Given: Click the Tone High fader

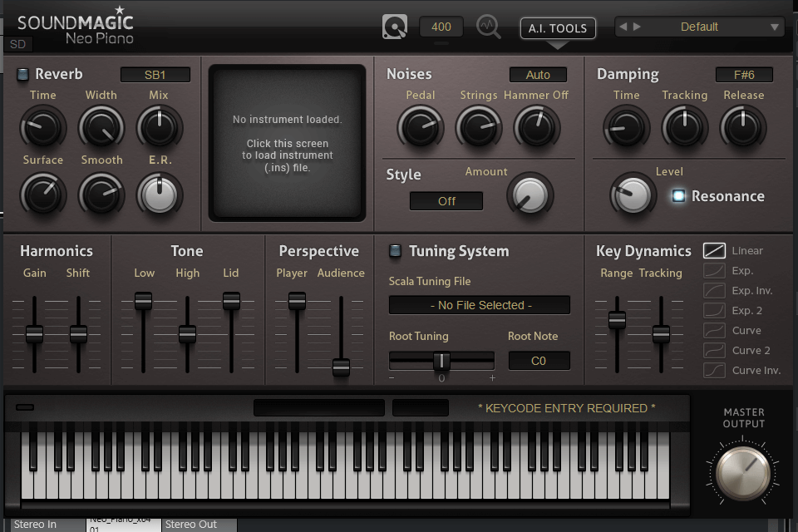Looking at the screenshot, I should 187,334.
